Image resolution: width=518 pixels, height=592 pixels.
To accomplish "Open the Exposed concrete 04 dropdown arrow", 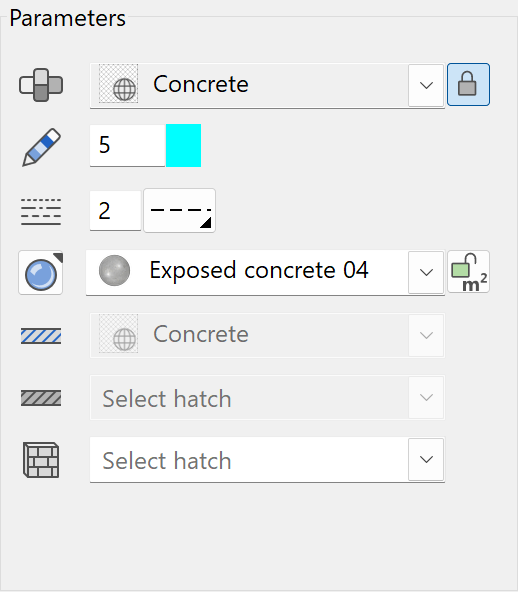I will [426, 272].
